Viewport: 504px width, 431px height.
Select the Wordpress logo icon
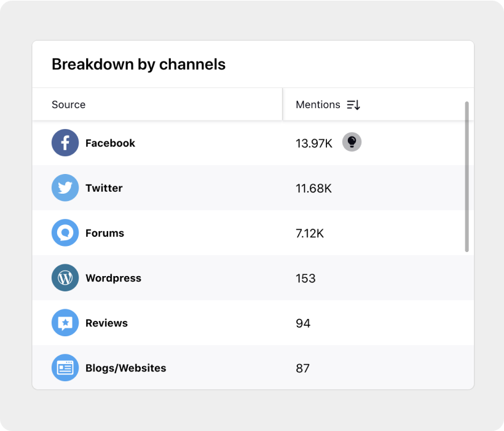pyautogui.click(x=65, y=278)
